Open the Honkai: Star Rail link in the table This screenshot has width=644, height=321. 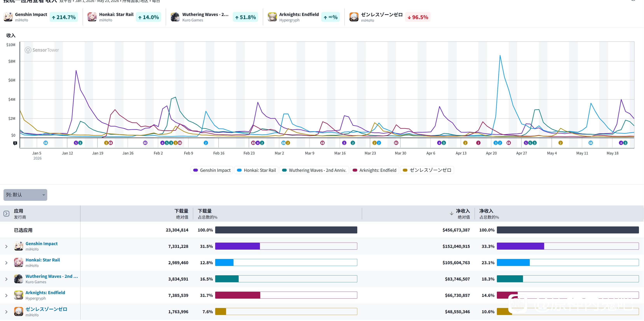pyautogui.click(x=43, y=260)
